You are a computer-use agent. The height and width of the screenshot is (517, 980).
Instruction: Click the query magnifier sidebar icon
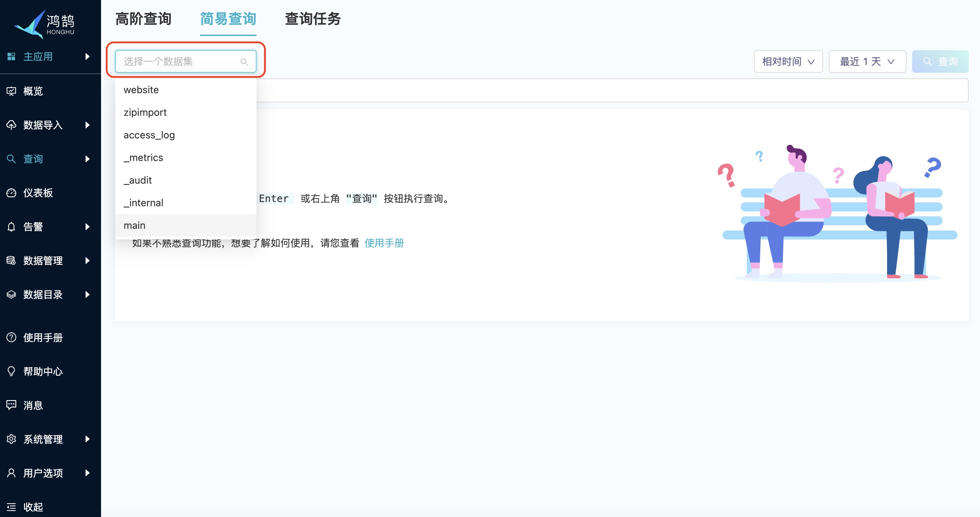(x=11, y=159)
